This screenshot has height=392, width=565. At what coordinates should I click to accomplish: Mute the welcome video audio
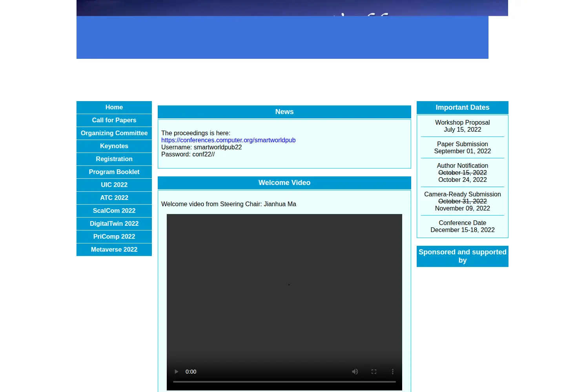click(355, 372)
